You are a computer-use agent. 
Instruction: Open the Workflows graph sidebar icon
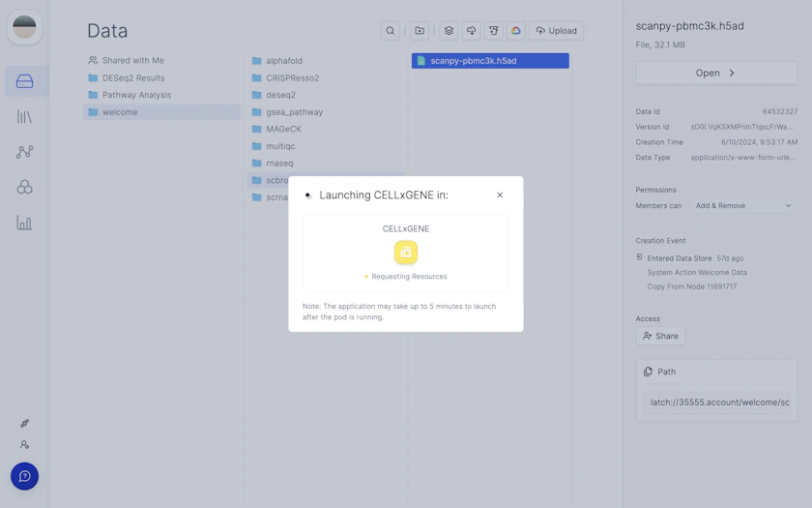(x=24, y=152)
